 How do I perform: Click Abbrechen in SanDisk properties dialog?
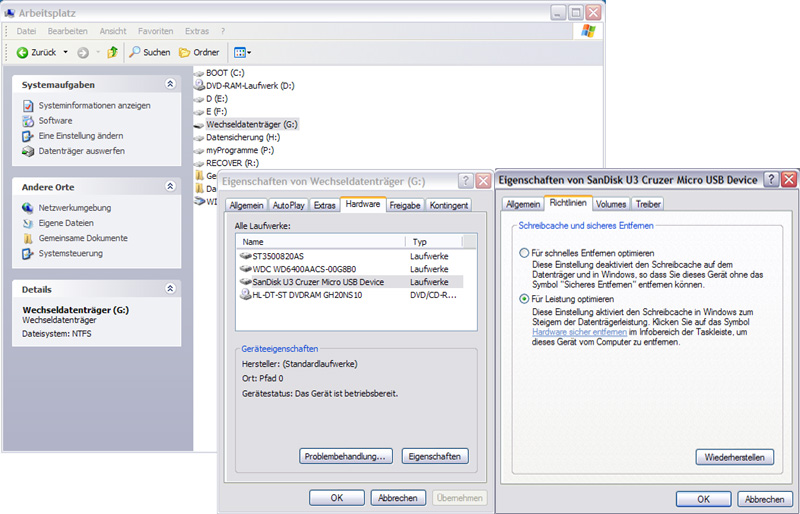pos(764,499)
